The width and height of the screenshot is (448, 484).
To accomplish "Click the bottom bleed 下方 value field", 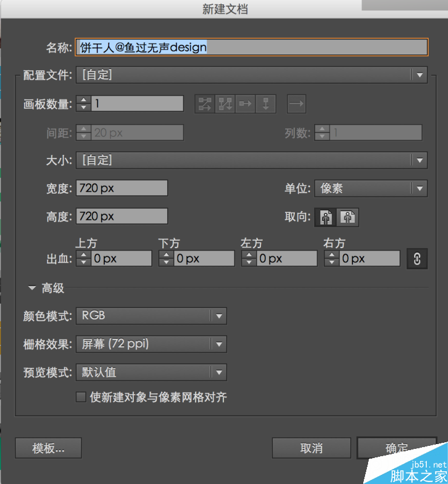I will [x=204, y=258].
